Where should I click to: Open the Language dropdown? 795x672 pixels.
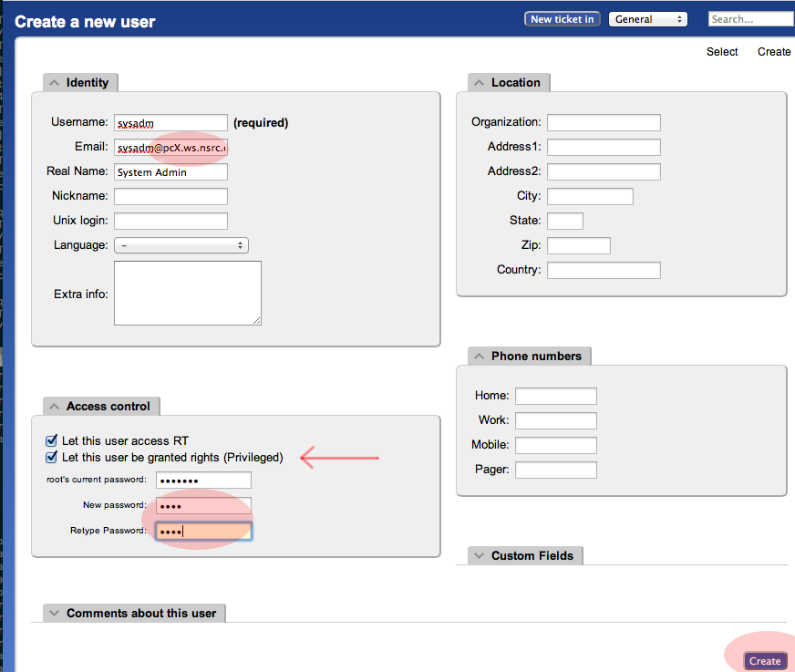[x=181, y=245]
